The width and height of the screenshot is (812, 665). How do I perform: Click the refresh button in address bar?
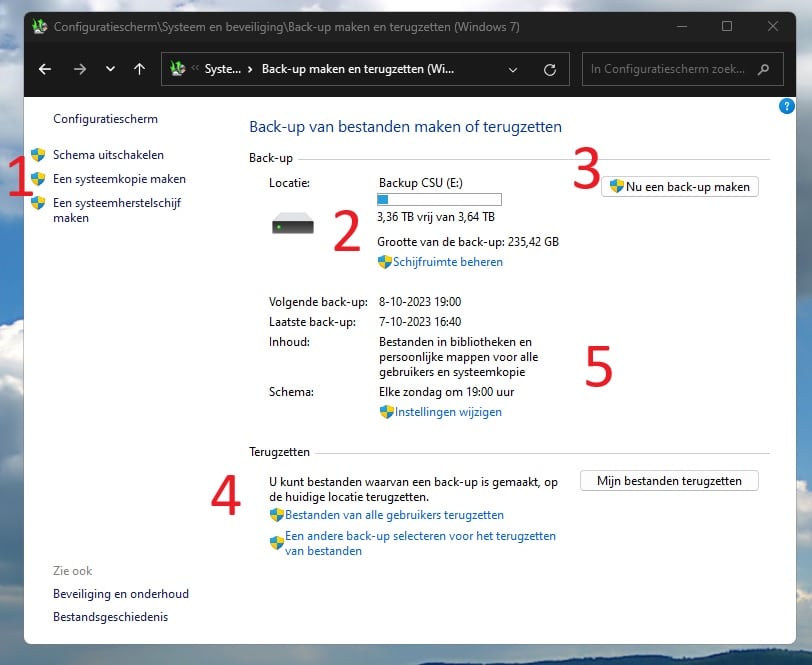[549, 70]
